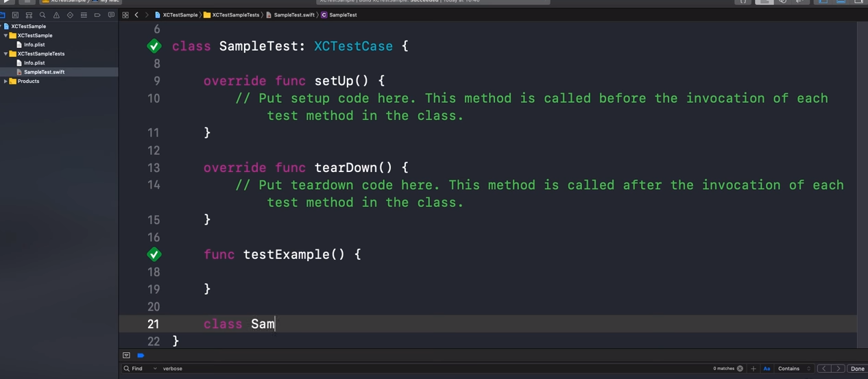
Task: Run testExample via green checkmark diamond
Action: pos(154,254)
